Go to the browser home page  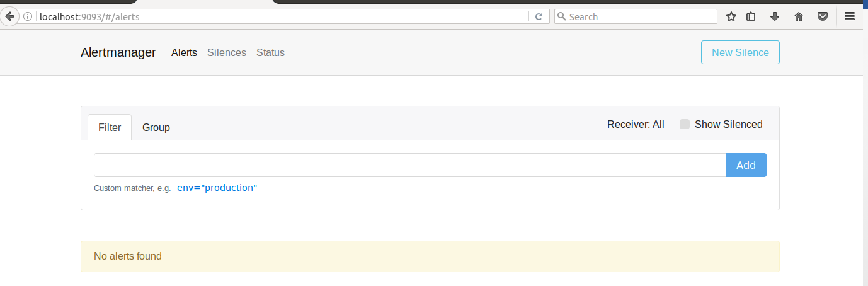[799, 17]
